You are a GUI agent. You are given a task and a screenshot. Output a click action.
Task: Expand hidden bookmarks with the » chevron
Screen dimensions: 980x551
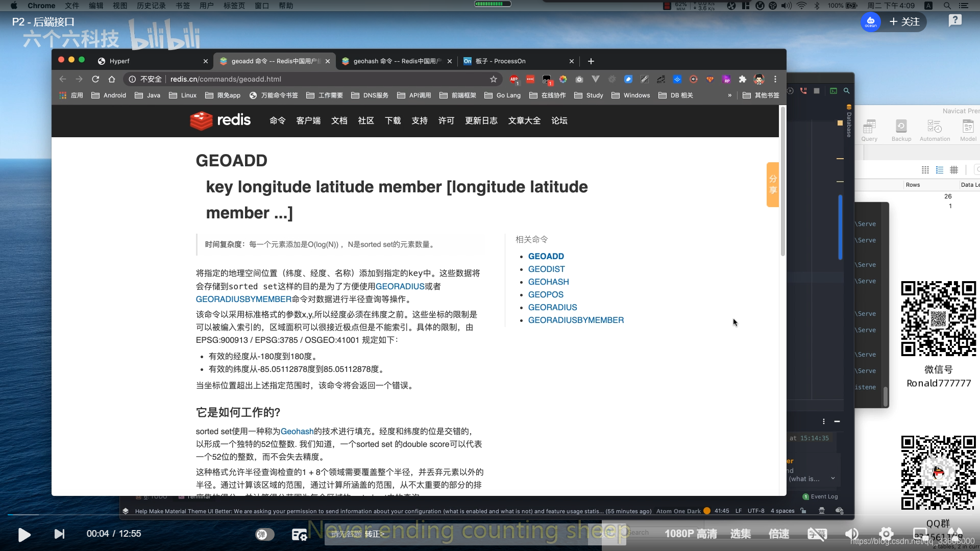730,95
